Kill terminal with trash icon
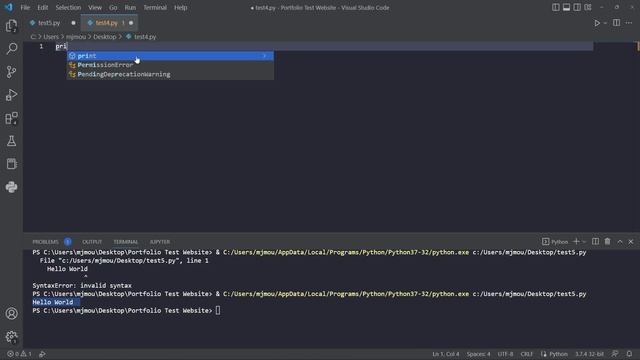This screenshot has height=360, width=640. coord(607,241)
